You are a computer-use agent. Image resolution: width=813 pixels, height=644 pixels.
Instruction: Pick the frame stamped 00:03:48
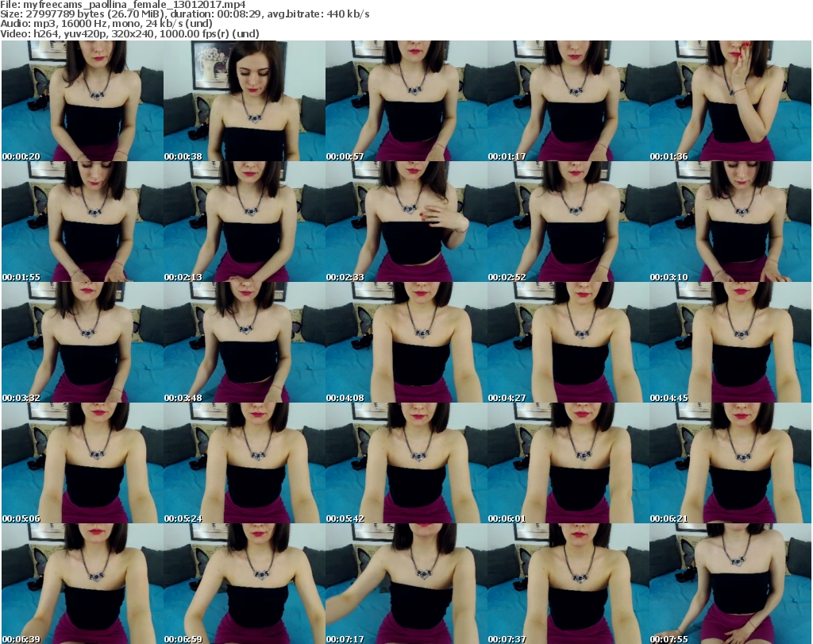point(245,343)
